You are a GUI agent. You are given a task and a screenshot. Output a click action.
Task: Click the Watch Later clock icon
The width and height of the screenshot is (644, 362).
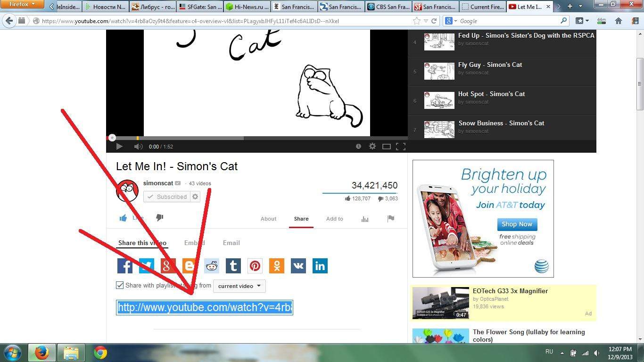358,147
